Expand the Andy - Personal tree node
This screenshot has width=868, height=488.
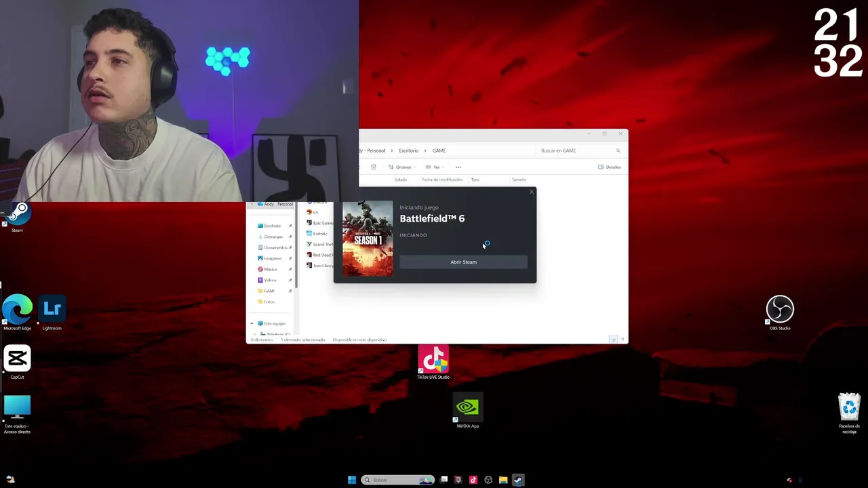click(x=252, y=204)
